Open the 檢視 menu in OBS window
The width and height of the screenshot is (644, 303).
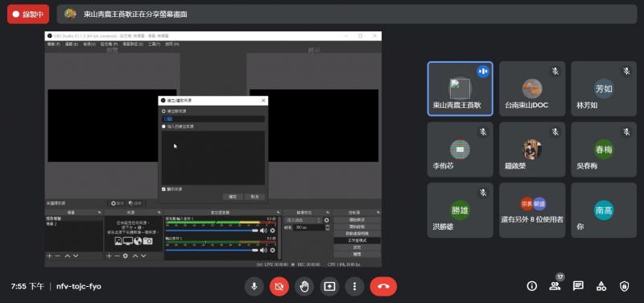click(x=89, y=44)
